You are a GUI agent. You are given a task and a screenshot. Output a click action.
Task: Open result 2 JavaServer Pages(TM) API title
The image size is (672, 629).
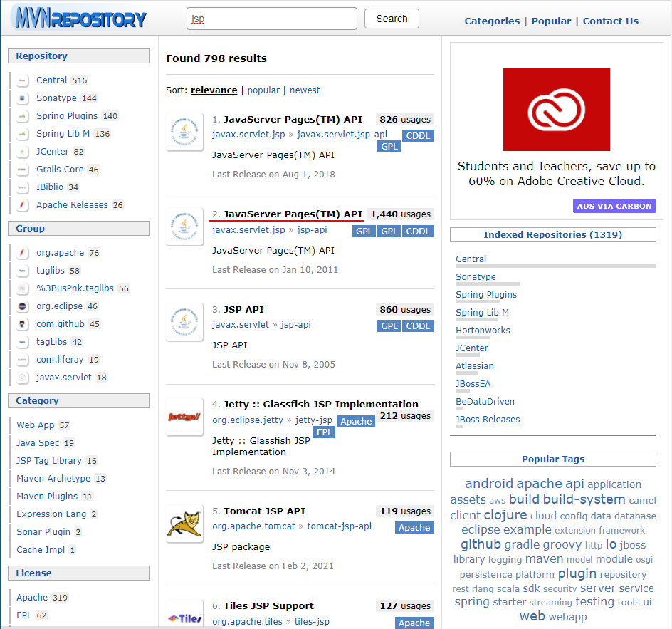point(293,214)
